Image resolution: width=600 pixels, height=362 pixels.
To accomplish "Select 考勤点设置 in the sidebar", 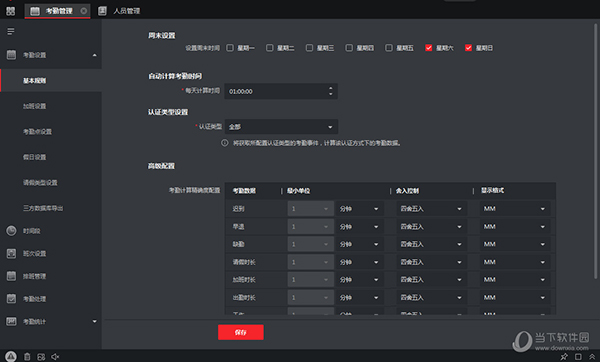I will (38, 132).
